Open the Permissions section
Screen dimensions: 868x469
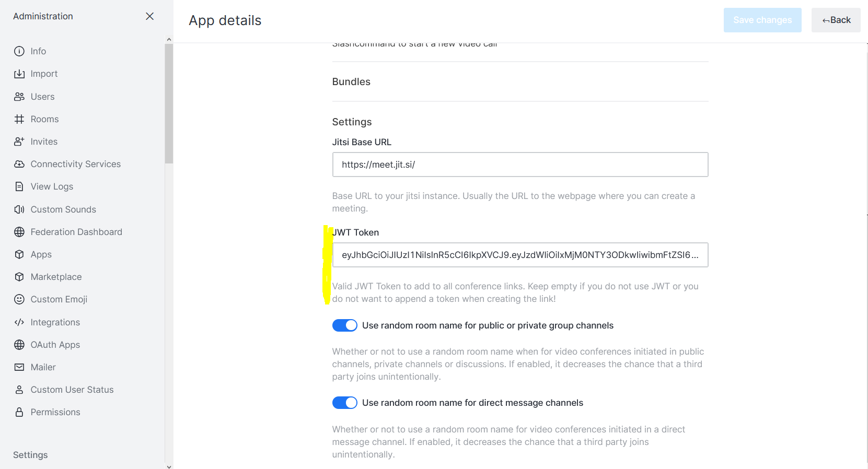55,412
